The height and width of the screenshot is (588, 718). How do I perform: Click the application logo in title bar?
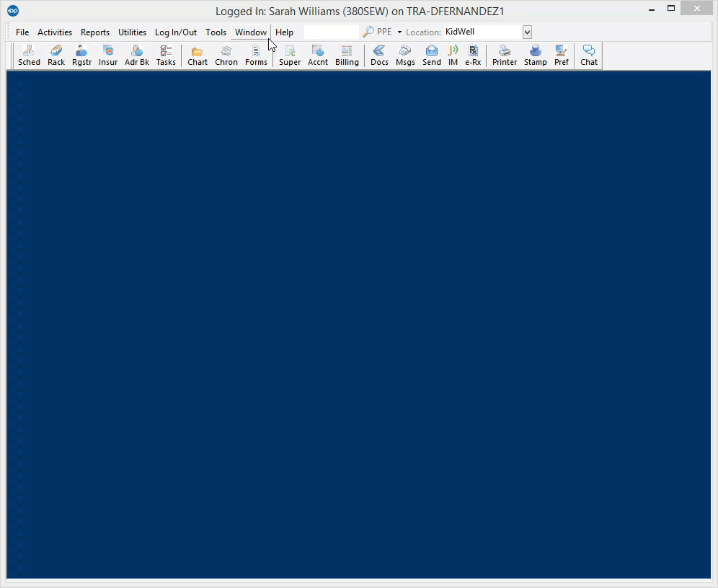point(13,11)
